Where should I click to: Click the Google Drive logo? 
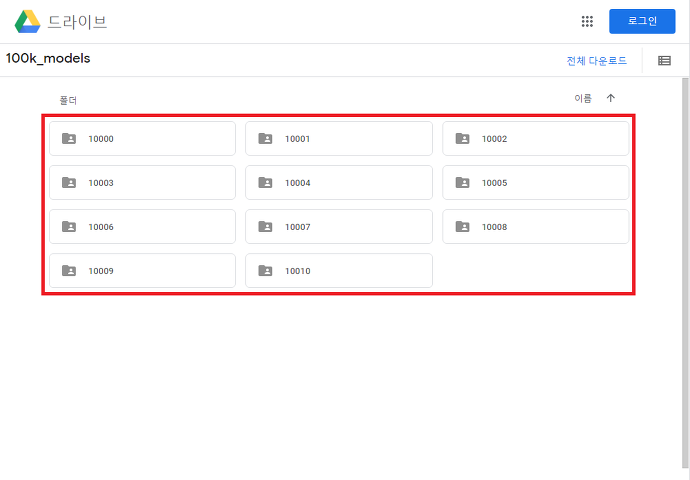click(x=27, y=22)
